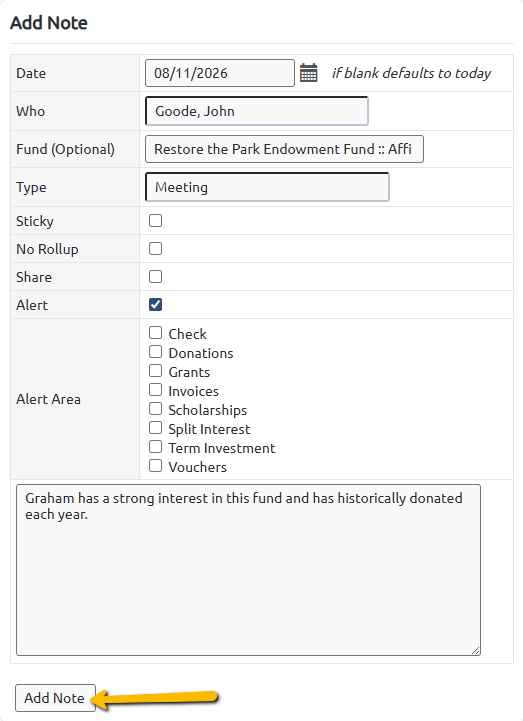523x721 pixels.
Task: Click inside the note text area
Action: tap(248, 570)
